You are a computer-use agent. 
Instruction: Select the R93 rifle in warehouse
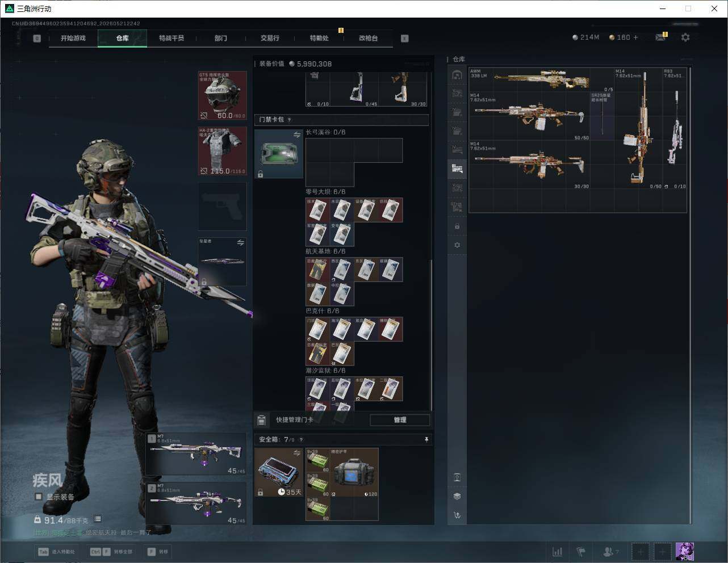pyautogui.click(x=675, y=128)
